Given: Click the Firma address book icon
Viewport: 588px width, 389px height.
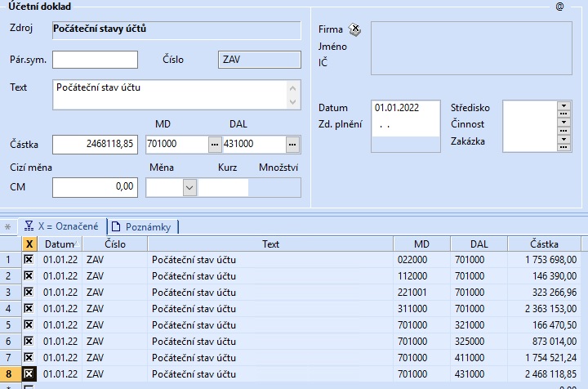Looking at the screenshot, I should tap(354, 29).
